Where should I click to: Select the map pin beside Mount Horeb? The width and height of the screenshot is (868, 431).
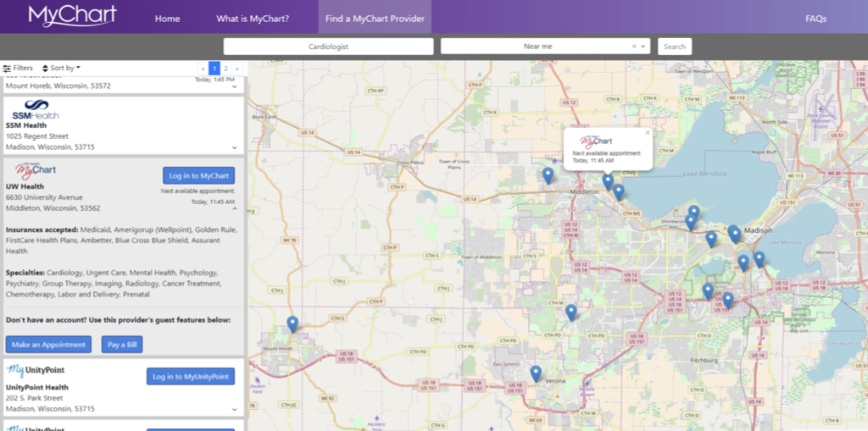point(292,323)
